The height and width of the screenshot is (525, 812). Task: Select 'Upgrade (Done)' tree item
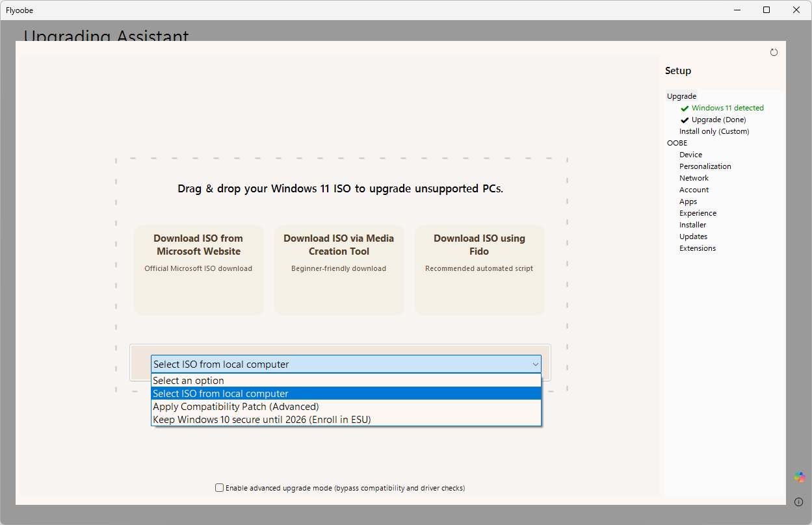[x=718, y=120]
